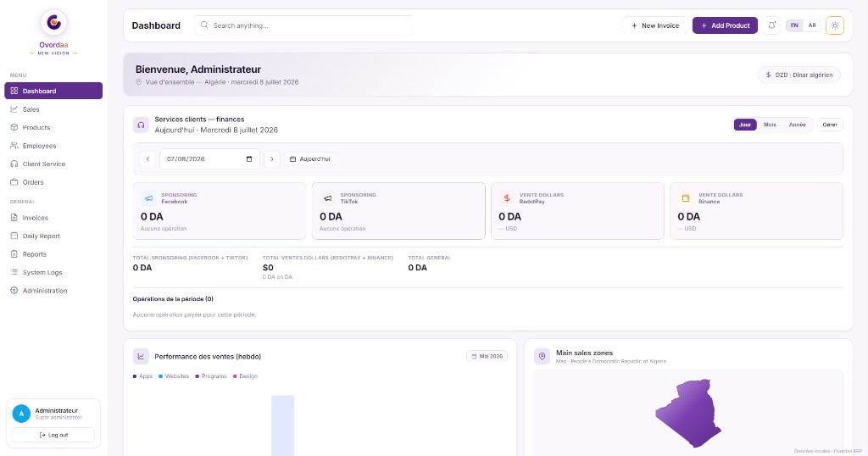
Task: Switch language to EN
Action: [794, 25]
